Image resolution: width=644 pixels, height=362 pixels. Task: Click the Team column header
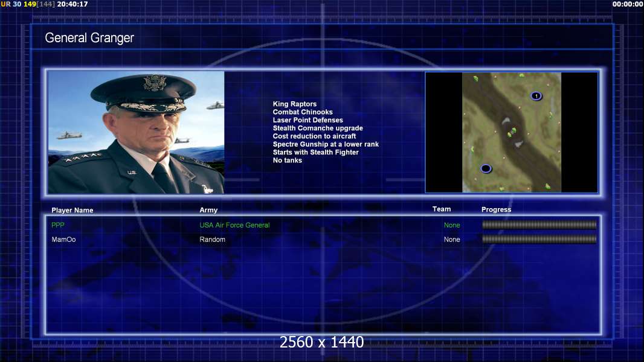point(442,209)
